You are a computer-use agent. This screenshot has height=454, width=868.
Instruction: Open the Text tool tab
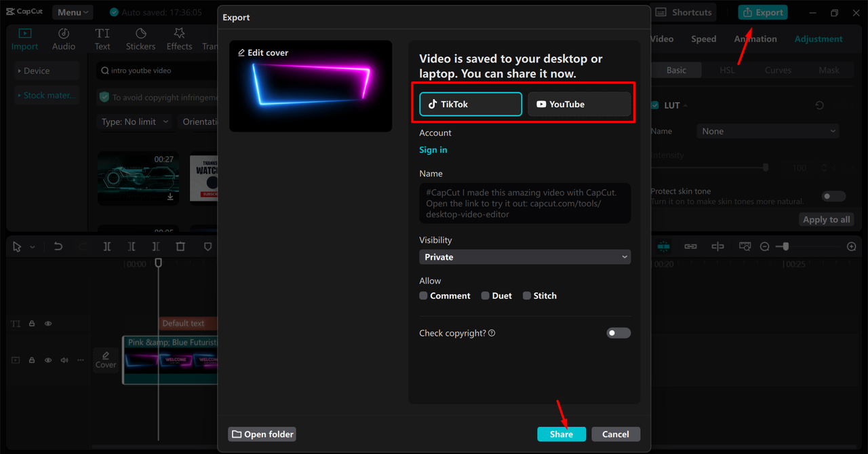(x=102, y=39)
